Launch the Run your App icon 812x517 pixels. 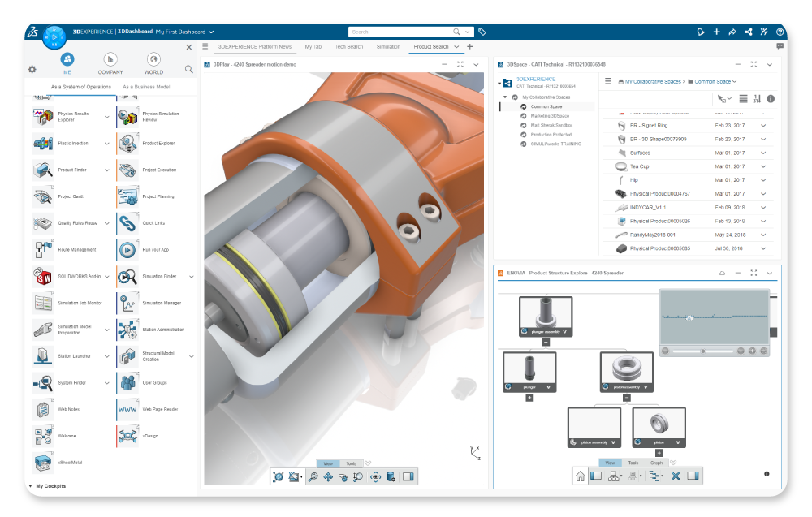click(127, 250)
